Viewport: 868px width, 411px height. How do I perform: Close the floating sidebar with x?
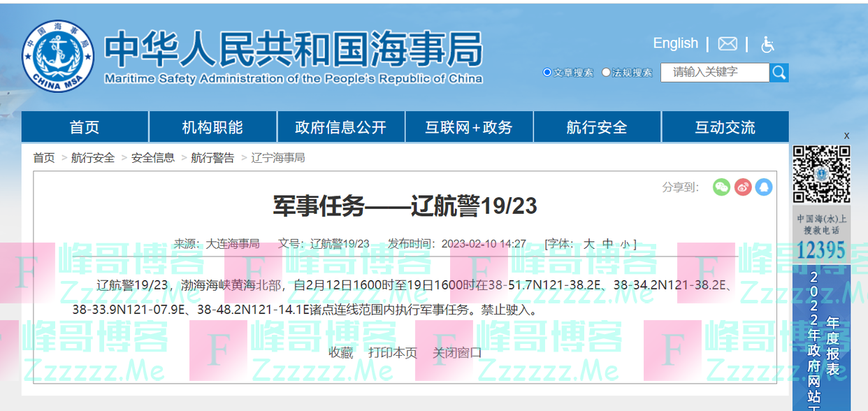point(846,136)
